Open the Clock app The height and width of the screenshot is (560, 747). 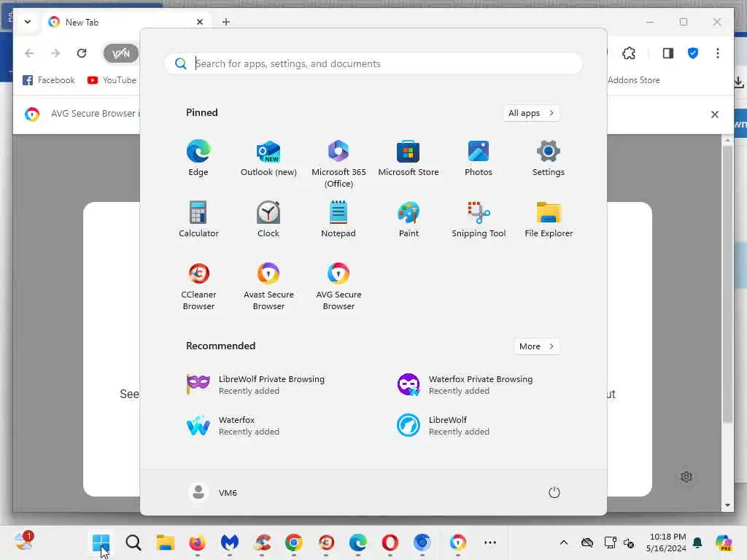click(x=268, y=219)
